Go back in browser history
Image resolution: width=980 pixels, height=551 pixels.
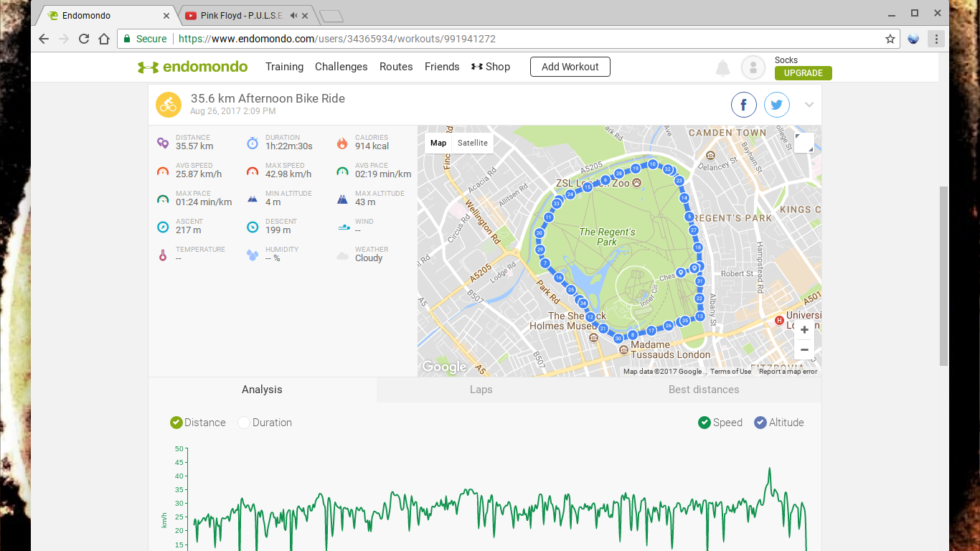44,39
